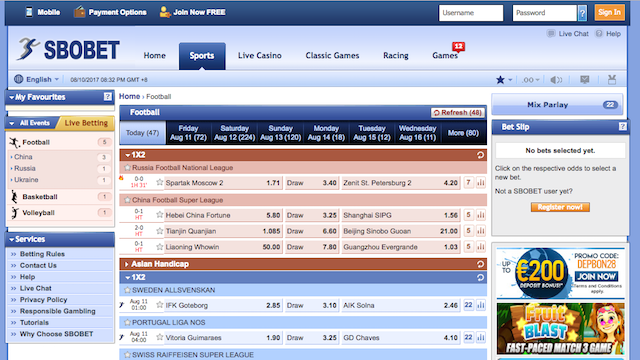This screenshot has height=360, width=640.
Task: Click the Sign In button
Action: click(609, 13)
